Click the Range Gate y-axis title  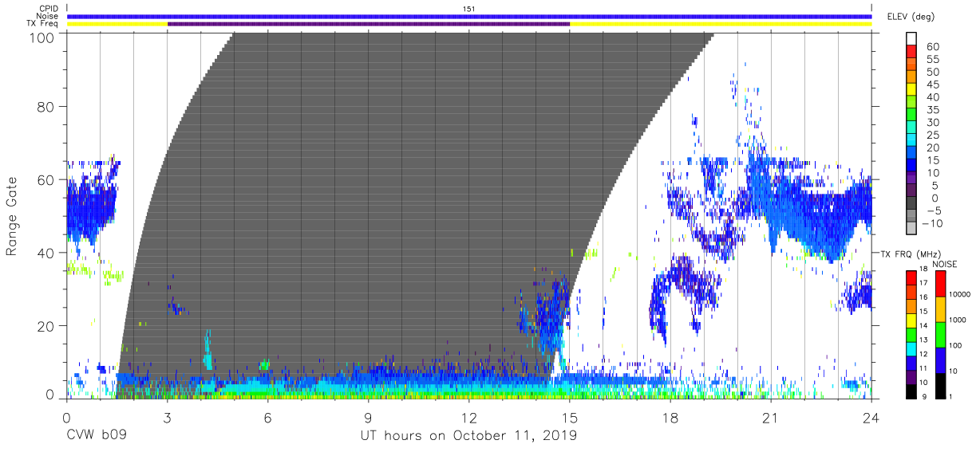(13, 218)
